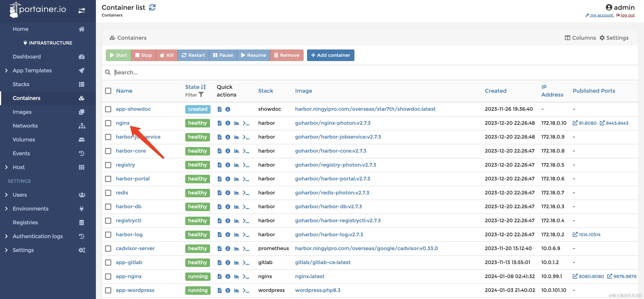
Task: Open published port 81:8080 link
Action: point(585,123)
